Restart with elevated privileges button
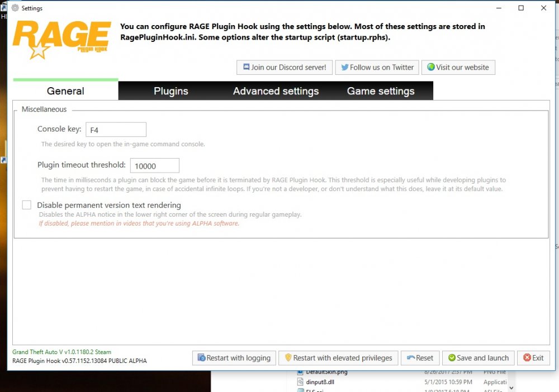Viewport: 559px width, 392px height. tap(338, 358)
